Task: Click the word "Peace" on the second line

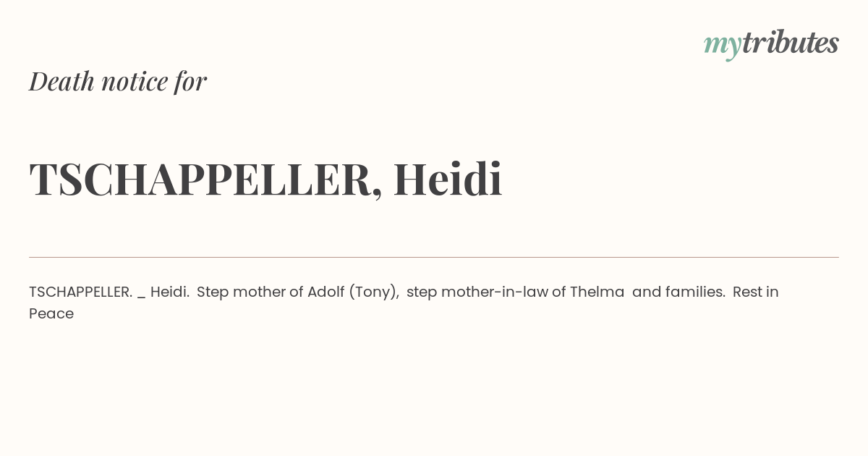Action: click(x=51, y=313)
